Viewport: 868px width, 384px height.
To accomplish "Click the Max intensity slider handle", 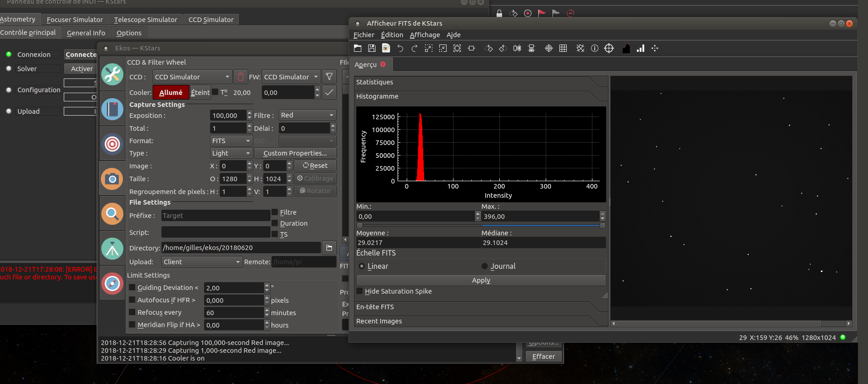I will [x=603, y=225].
